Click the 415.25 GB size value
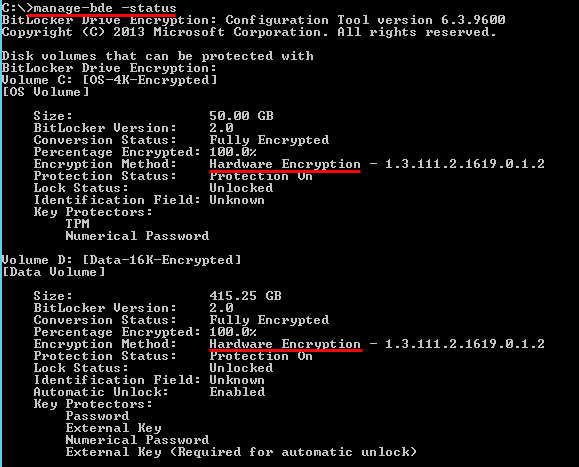 coord(246,296)
